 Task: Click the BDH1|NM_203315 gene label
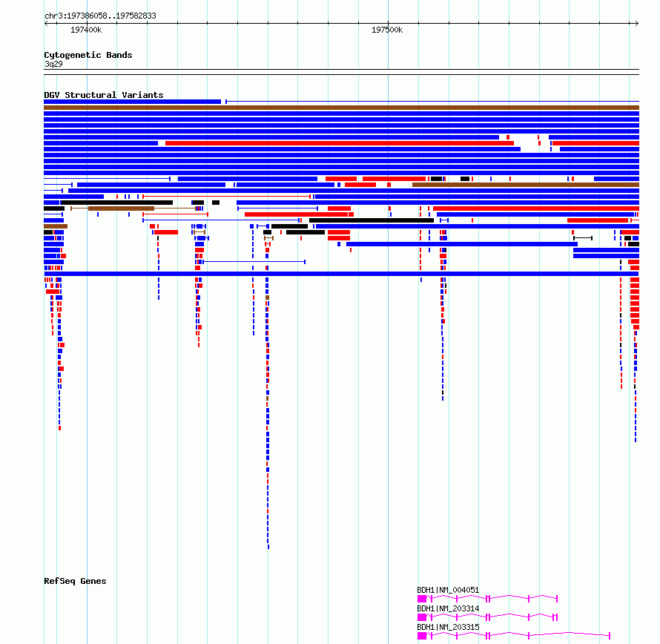(448, 627)
